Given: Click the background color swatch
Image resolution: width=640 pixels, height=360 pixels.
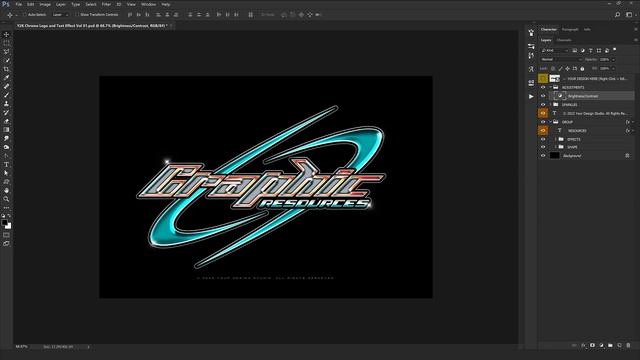Looking at the screenshot, I should click(x=9, y=226).
